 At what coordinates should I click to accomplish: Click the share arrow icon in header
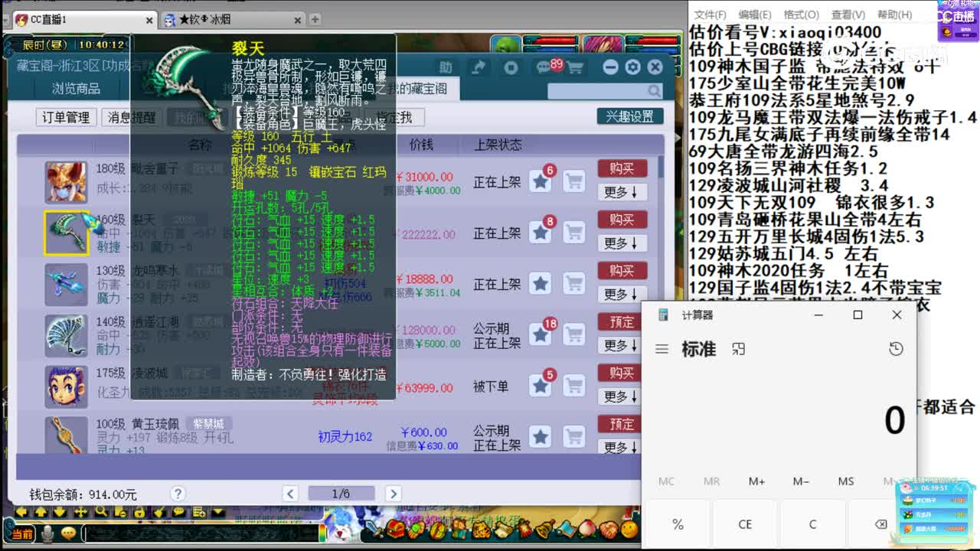(x=479, y=67)
